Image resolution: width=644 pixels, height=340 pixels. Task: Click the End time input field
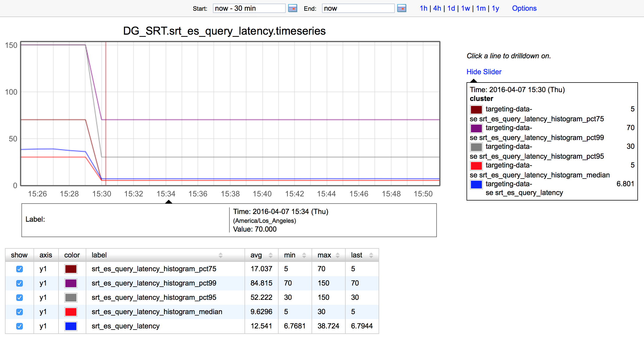coord(358,8)
